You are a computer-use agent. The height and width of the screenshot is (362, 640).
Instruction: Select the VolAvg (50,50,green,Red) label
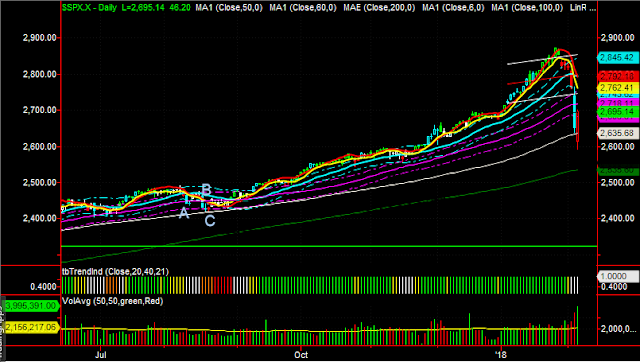pyautogui.click(x=112, y=301)
